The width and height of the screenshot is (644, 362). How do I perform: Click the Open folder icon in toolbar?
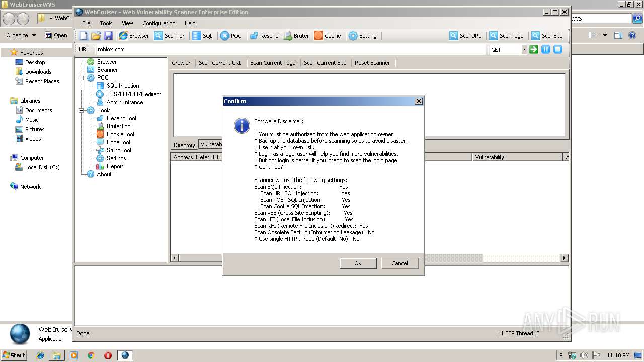pyautogui.click(x=96, y=36)
